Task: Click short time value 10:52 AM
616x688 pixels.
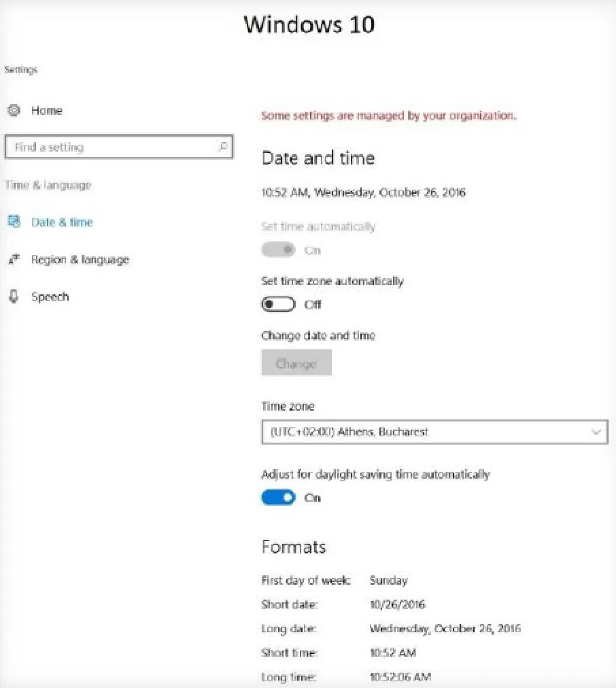Action: pos(393,653)
